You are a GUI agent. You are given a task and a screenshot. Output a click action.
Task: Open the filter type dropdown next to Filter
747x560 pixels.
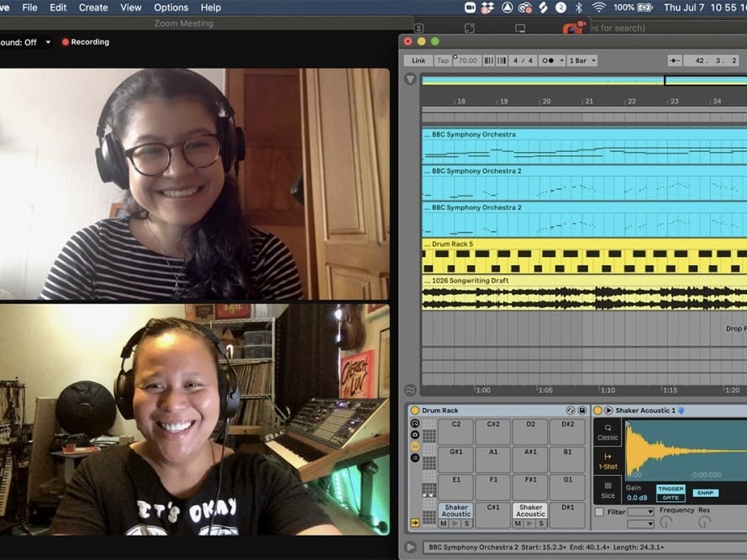pyautogui.click(x=640, y=511)
